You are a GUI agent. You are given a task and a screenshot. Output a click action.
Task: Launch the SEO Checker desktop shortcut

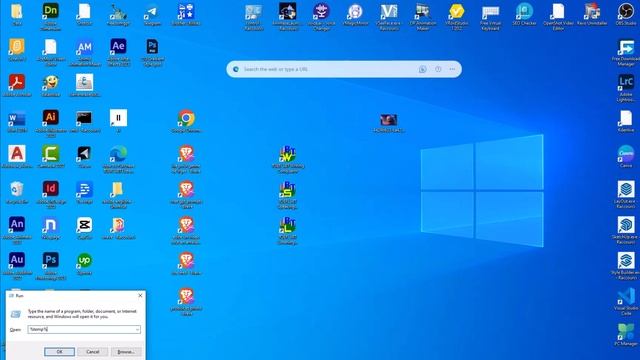(x=524, y=12)
